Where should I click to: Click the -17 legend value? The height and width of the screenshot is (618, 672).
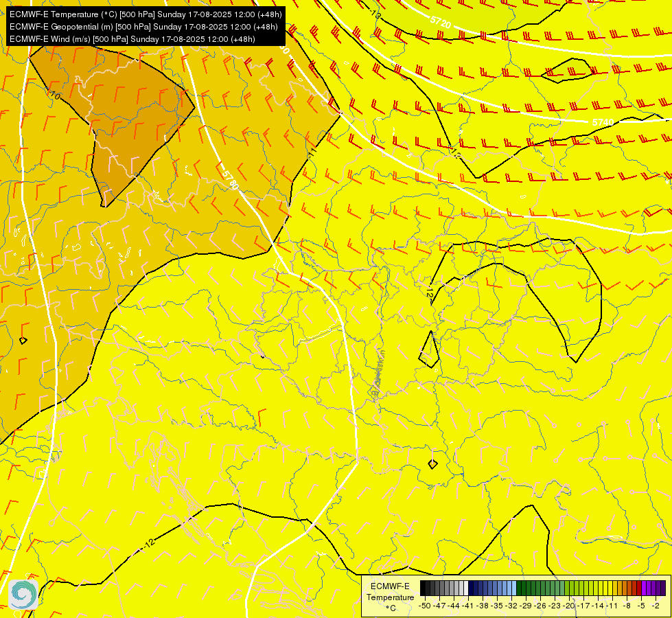[583, 606]
